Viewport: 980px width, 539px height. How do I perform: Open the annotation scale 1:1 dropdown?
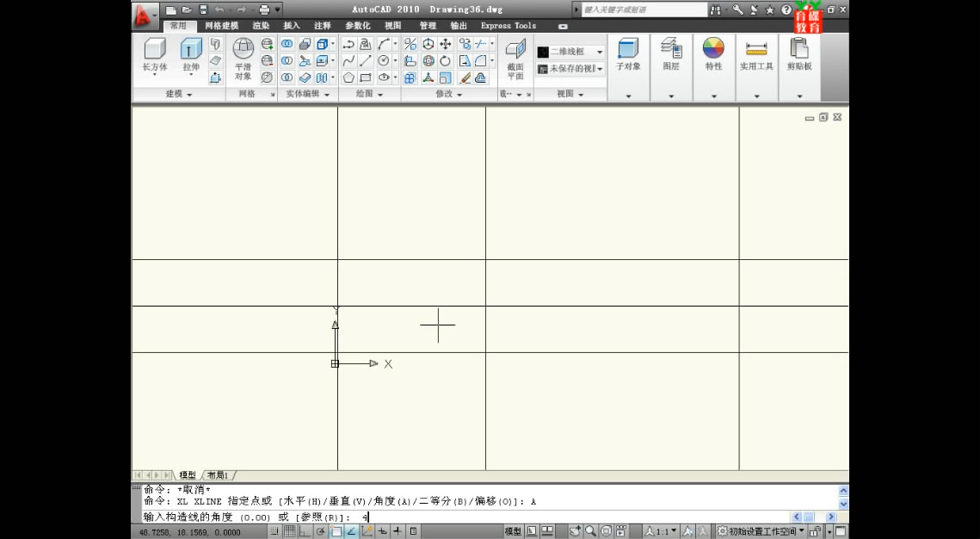[x=662, y=531]
